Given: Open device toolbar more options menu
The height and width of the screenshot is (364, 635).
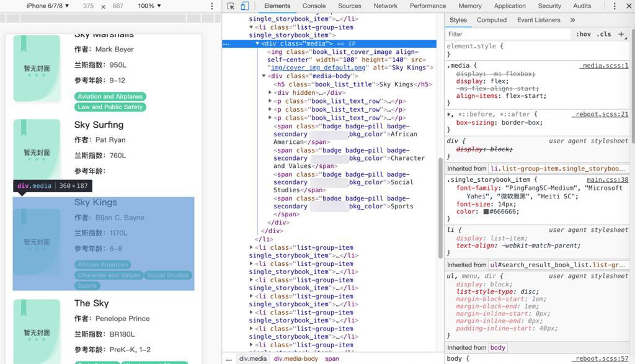Looking at the screenshot, I should (212, 6).
